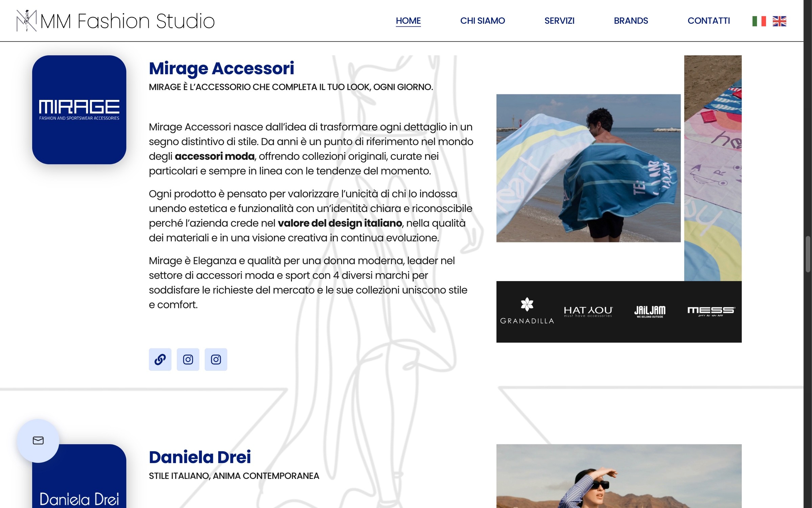Viewport: 812px width, 508px height.
Task: Click the floating email envelope button
Action: 38,441
